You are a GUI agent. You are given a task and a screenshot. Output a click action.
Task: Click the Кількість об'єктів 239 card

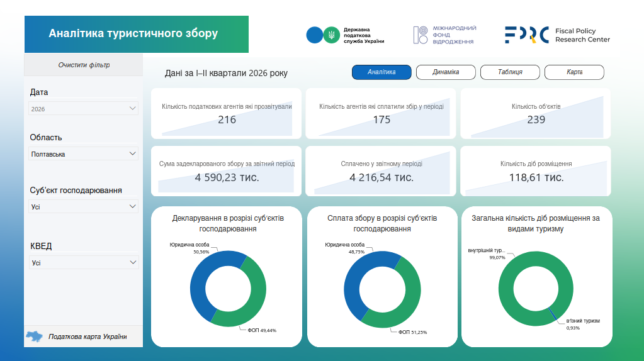(536, 114)
